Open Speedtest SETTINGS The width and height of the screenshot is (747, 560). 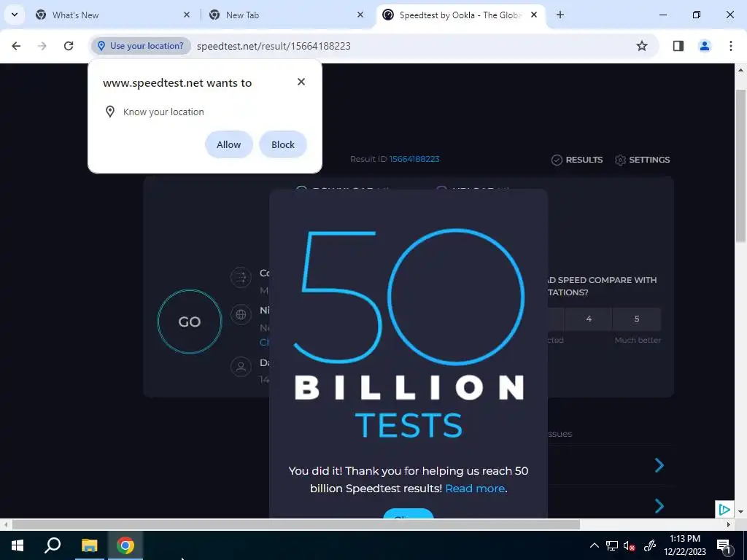tap(642, 160)
